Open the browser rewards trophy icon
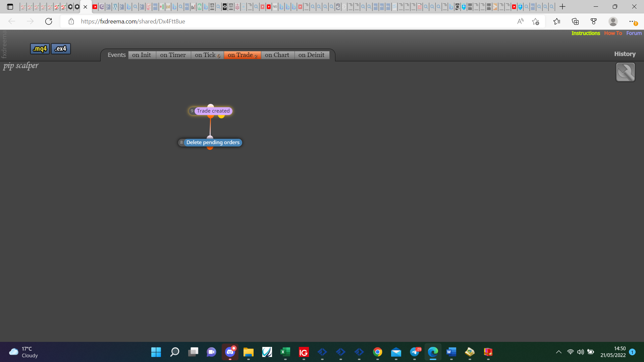 [594, 21]
